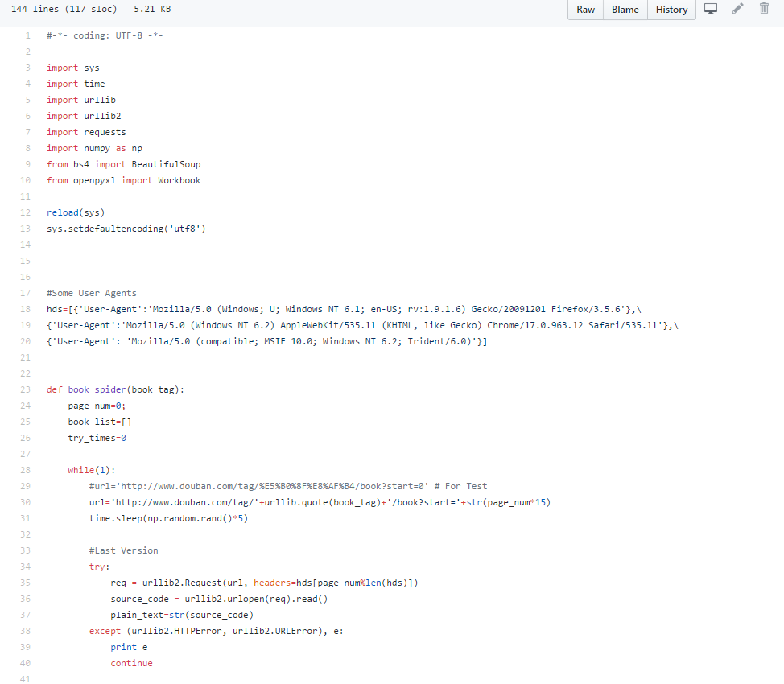The height and width of the screenshot is (684, 784).
Task: Select line number 3
Action: point(28,68)
